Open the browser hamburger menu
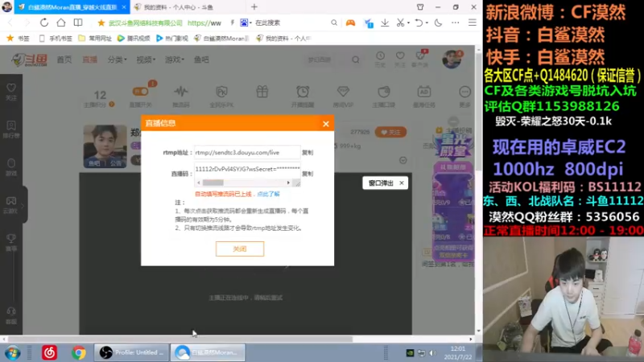Screen dimensions: 644x362 (473, 23)
